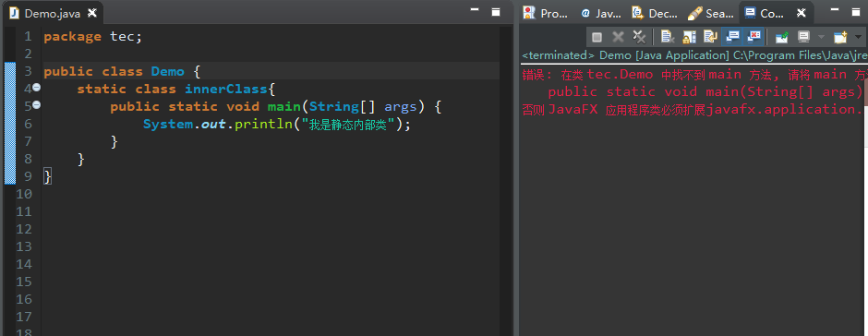Click 'tec;' package name on line 1
The height and width of the screenshot is (336, 868).
tap(127, 37)
